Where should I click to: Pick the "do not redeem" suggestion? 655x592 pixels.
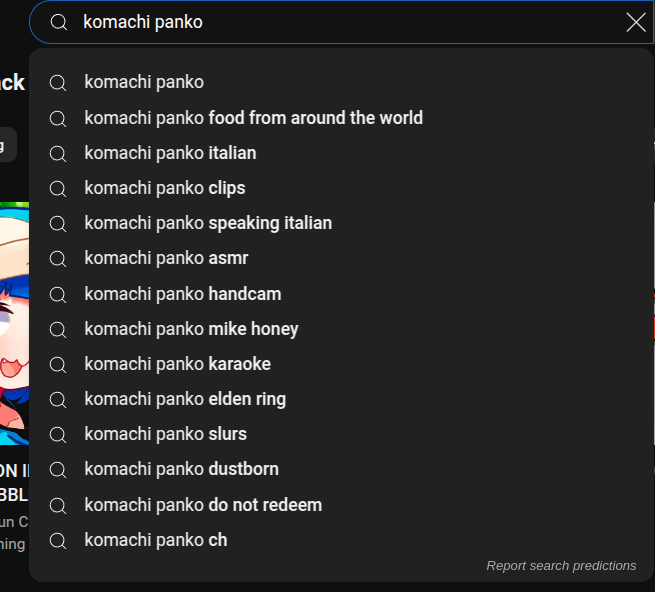[x=203, y=505]
